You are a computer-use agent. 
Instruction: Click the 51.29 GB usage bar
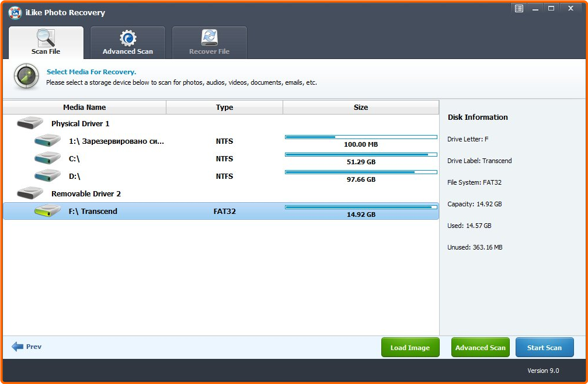[361, 154]
